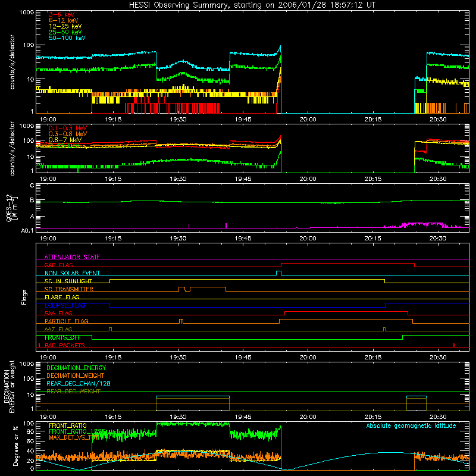Click the raised GAP_FLAG segment

pyautogui.click(x=347, y=264)
